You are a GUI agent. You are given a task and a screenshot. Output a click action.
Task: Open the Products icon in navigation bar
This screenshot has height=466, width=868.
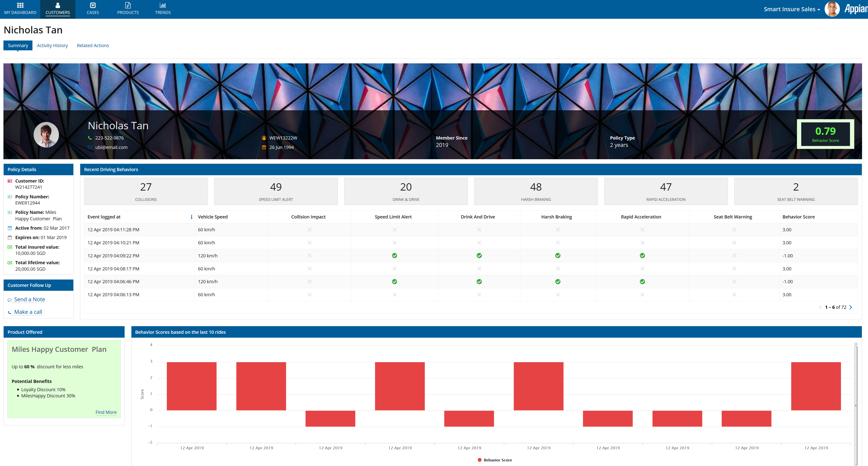coord(128,5)
